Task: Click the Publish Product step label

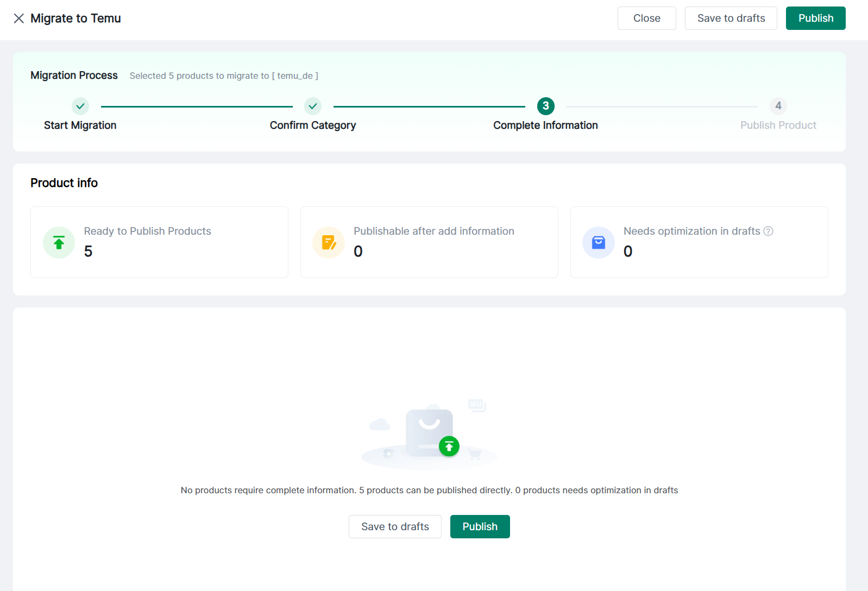Action: tap(778, 125)
